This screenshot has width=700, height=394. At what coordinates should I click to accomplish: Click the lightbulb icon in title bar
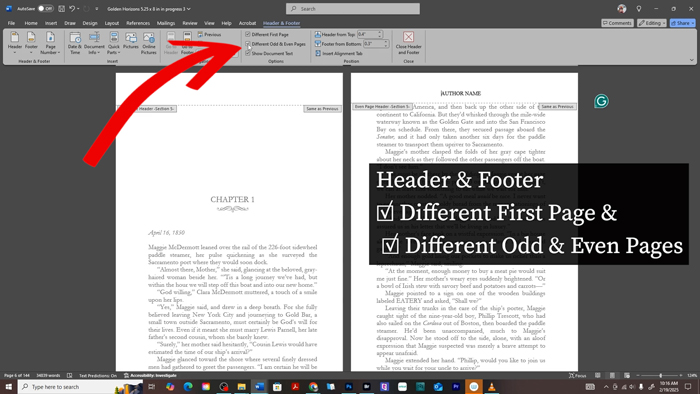pyautogui.click(x=639, y=8)
